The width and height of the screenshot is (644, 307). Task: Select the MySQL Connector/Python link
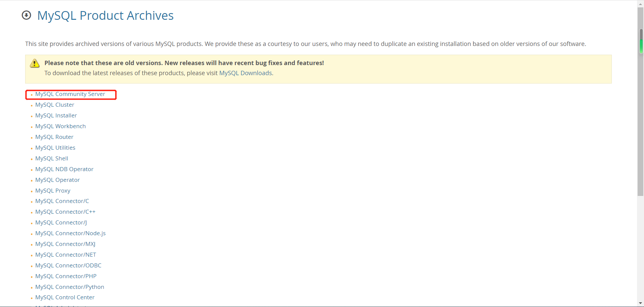pos(70,287)
